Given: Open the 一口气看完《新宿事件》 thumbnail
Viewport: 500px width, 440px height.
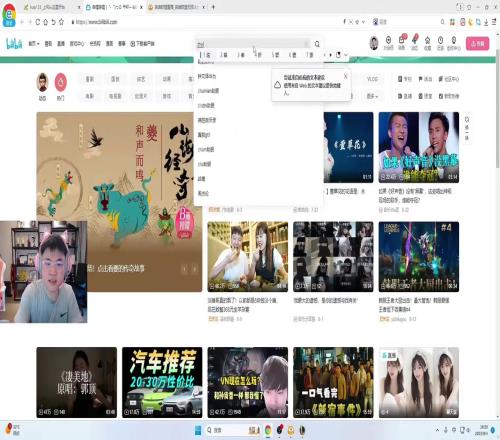Looking at the screenshot, I should [x=333, y=382].
